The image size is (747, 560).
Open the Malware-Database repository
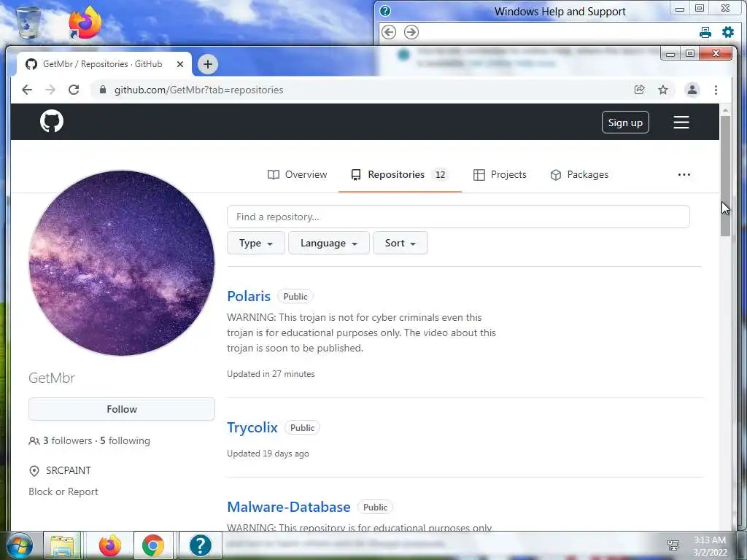[289, 507]
